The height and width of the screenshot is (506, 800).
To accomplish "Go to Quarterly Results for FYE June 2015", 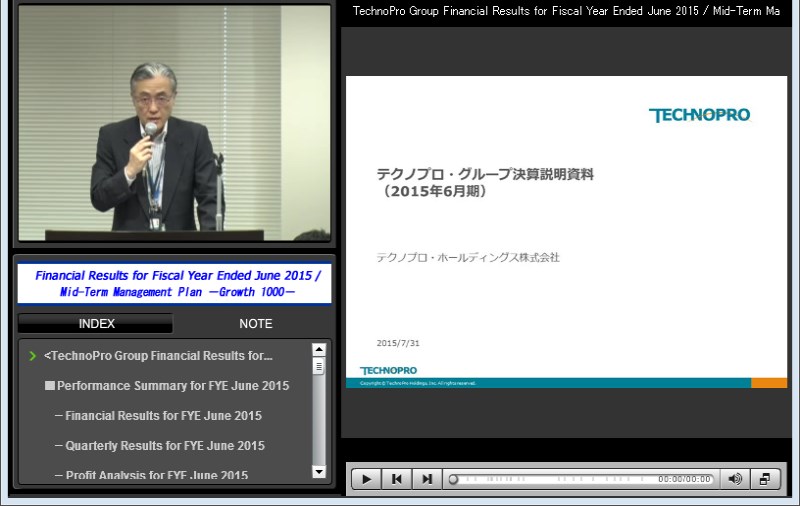I will (x=165, y=445).
